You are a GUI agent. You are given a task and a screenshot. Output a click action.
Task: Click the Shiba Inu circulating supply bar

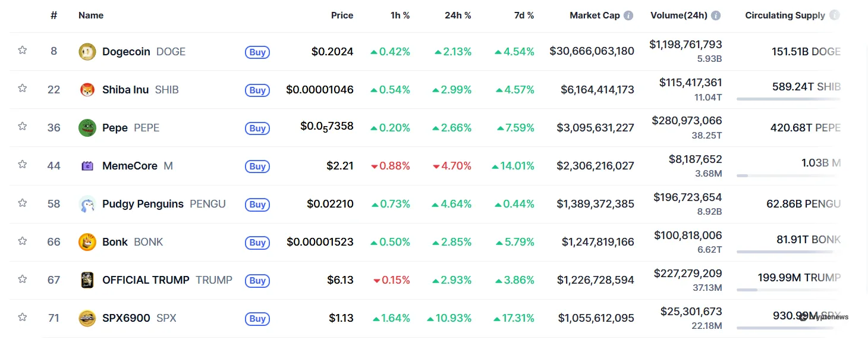pyautogui.click(x=788, y=99)
